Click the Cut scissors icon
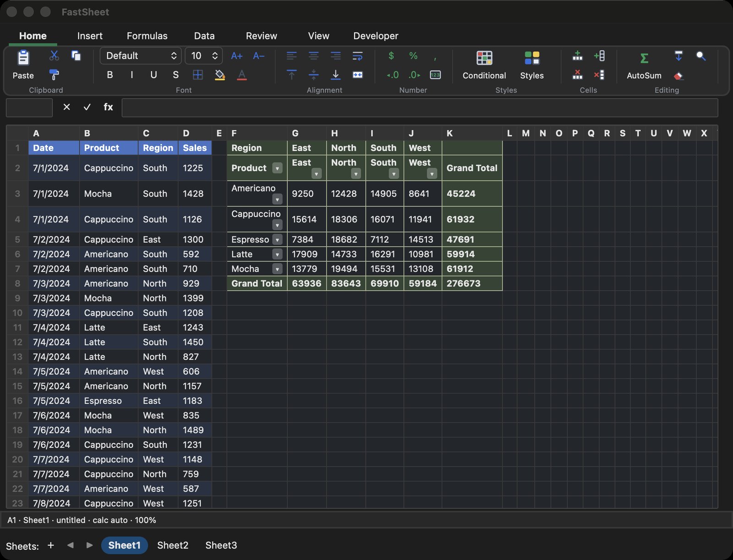 [x=54, y=56]
